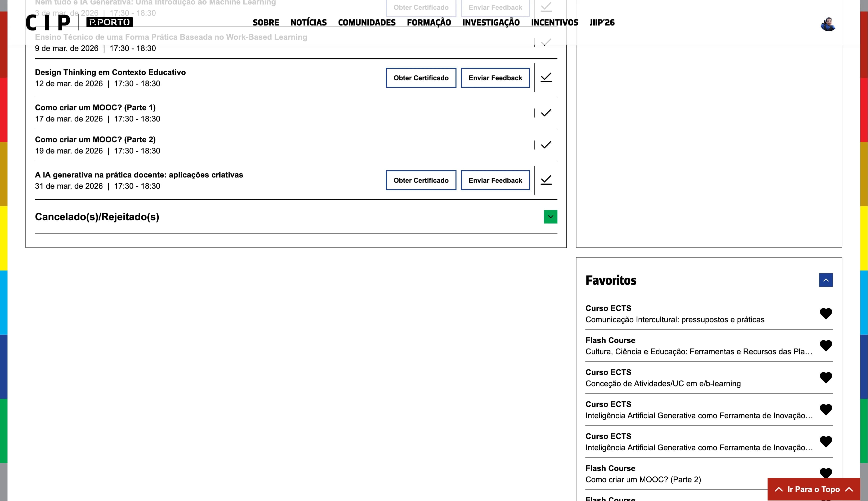Go to JIIP'26 page
This screenshot has height=501, width=868.
[602, 23]
